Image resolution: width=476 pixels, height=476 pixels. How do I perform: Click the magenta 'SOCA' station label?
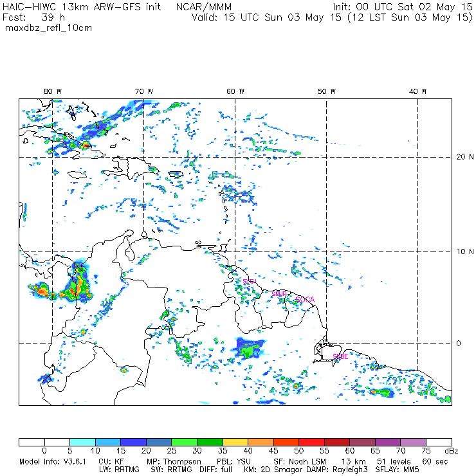(305, 300)
